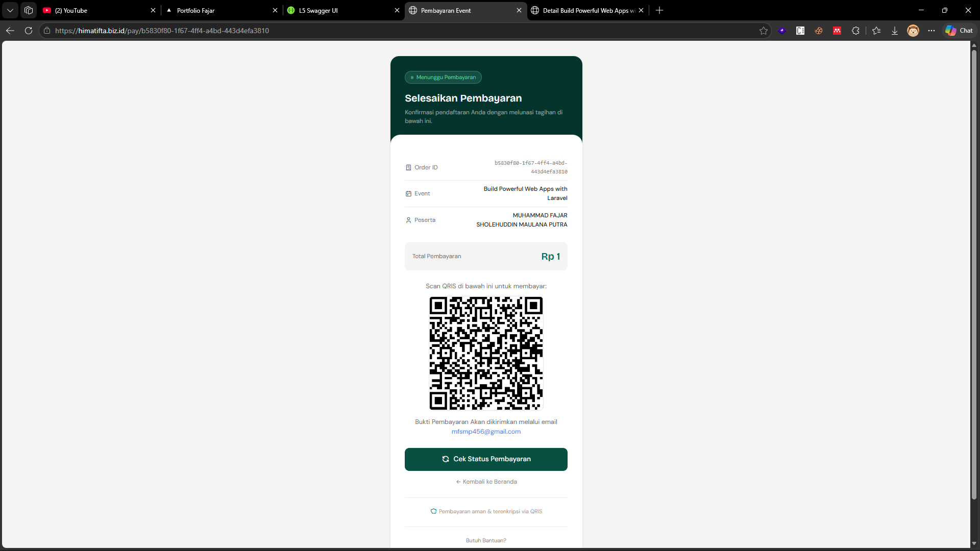Viewport: 980px width, 551px height.
Task: Close the L5 Swagger UI tab
Action: point(397,10)
